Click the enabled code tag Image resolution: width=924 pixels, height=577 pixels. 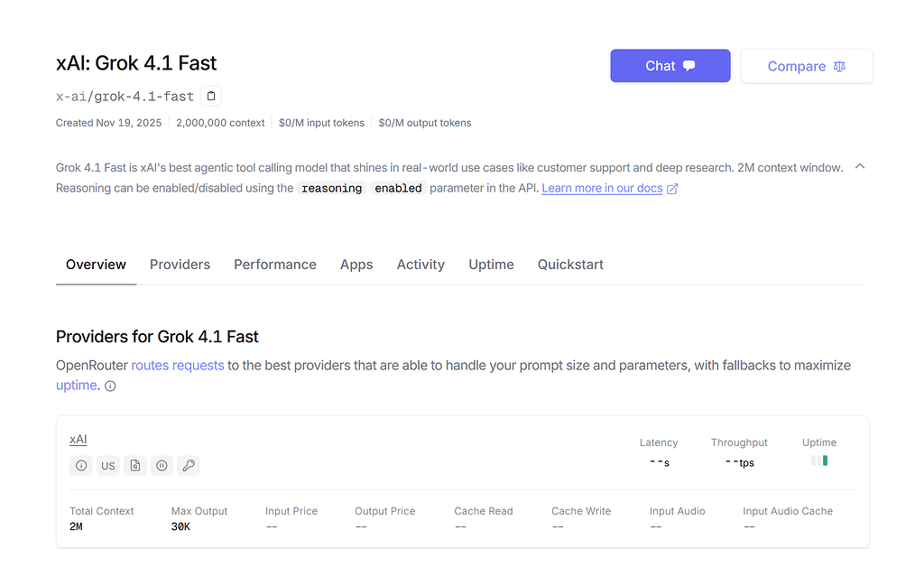[398, 188]
